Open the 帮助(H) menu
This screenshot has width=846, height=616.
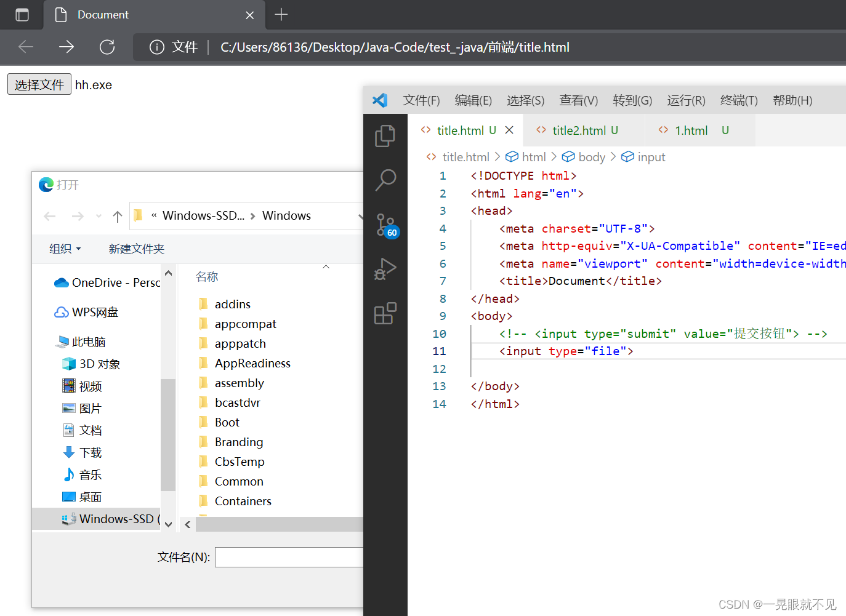(x=792, y=100)
